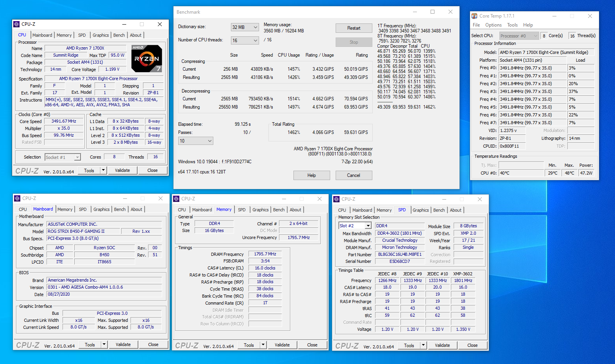This screenshot has width=615, height=364.
Task: Click Core Temp Model field AMD Ryzen 7 1700X
Action: point(547,52)
